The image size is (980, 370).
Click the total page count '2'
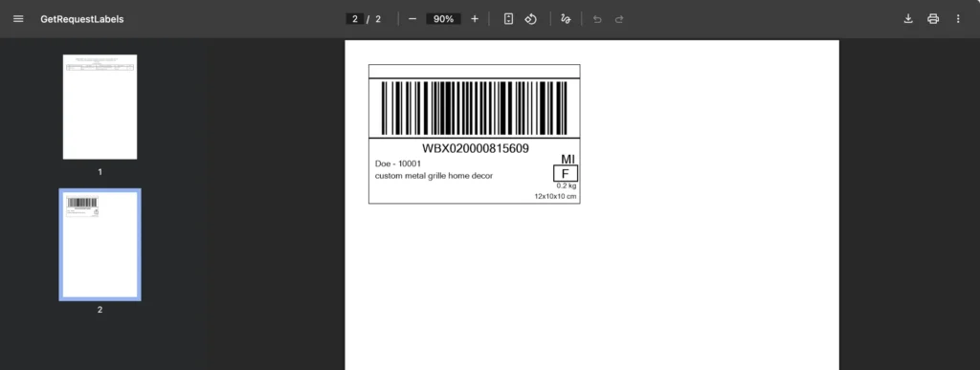(378, 19)
